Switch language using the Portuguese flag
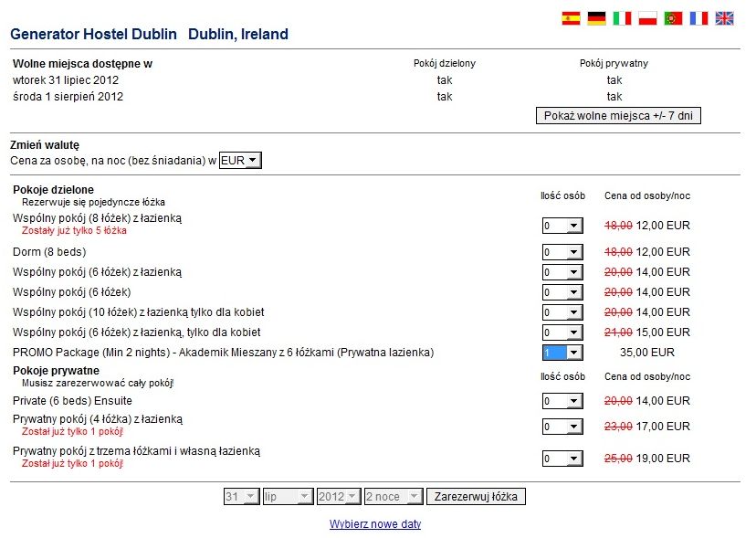 click(x=673, y=18)
